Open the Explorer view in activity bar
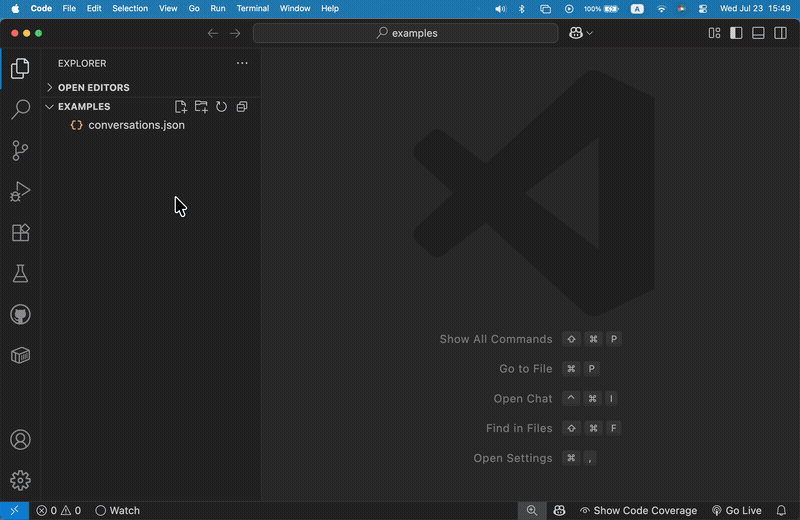Screen dimensions: 800x520 20,68
